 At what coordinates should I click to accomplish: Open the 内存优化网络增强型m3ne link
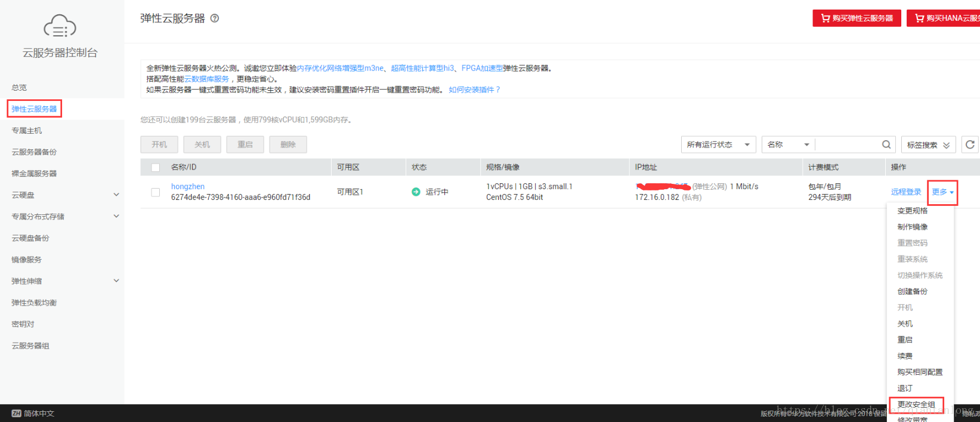[341, 68]
